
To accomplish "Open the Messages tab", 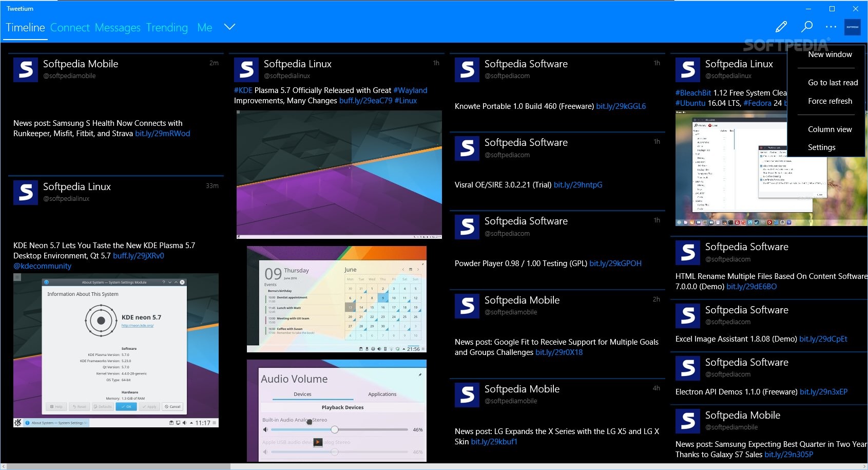I will pos(118,28).
